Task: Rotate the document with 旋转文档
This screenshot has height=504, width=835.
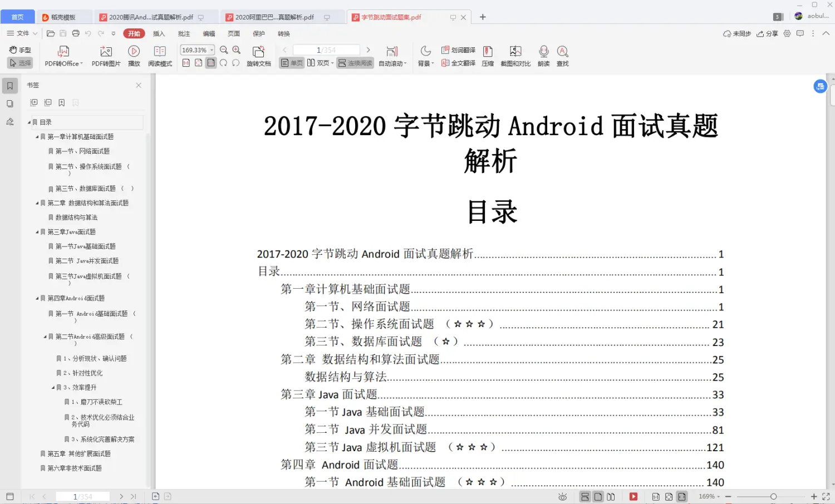Action: click(x=258, y=55)
